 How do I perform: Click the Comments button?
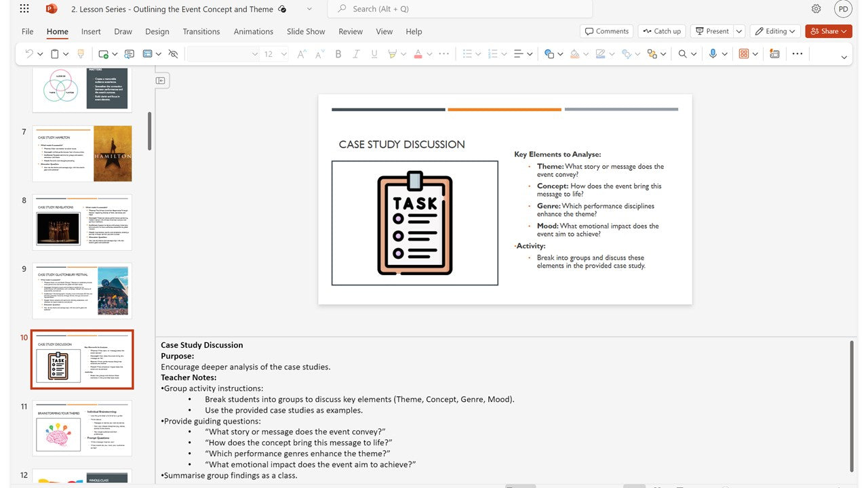tap(606, 31)
